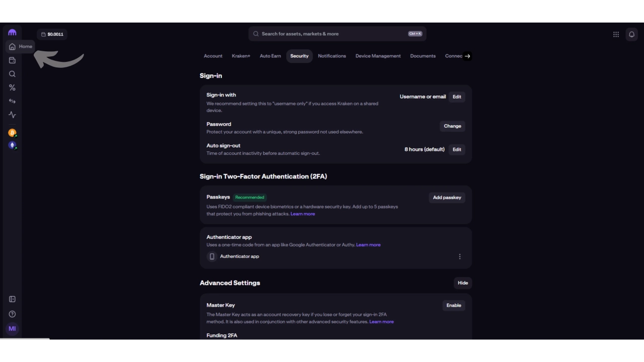Click the search assets and markets field

pyautogui.click(x=332, y=34)
